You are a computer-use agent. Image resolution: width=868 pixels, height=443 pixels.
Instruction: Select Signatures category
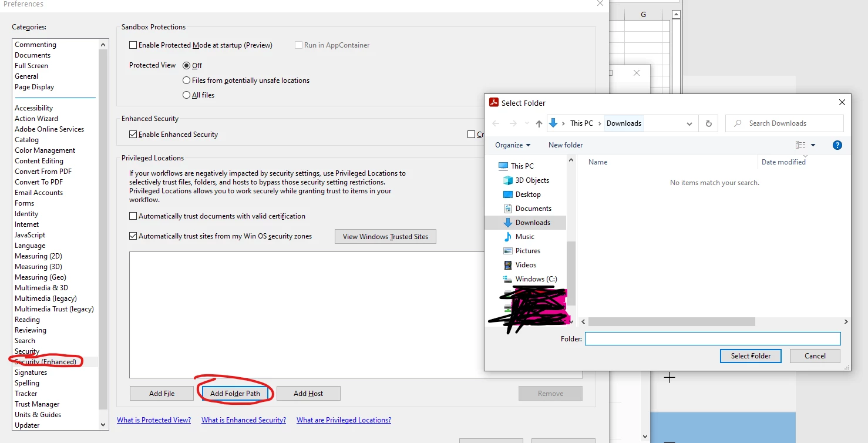[31, 372]
